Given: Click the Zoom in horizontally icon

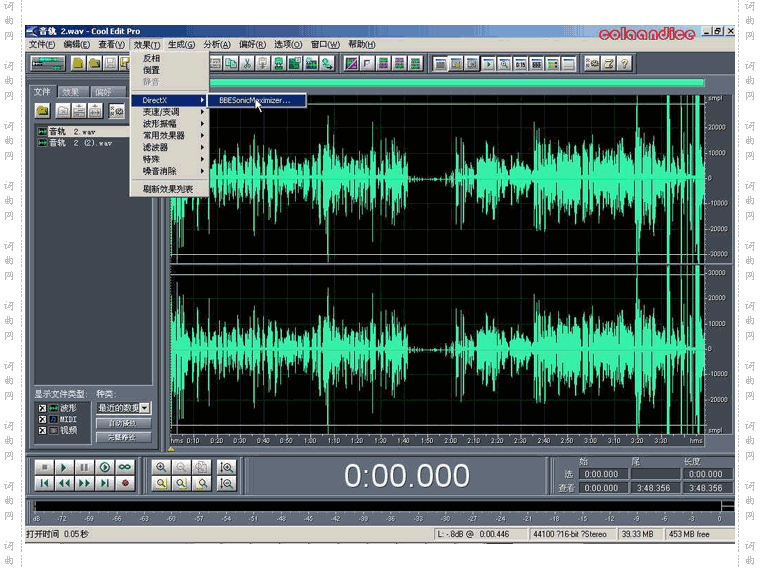Looking at the screenshot, I should point(161,467).
